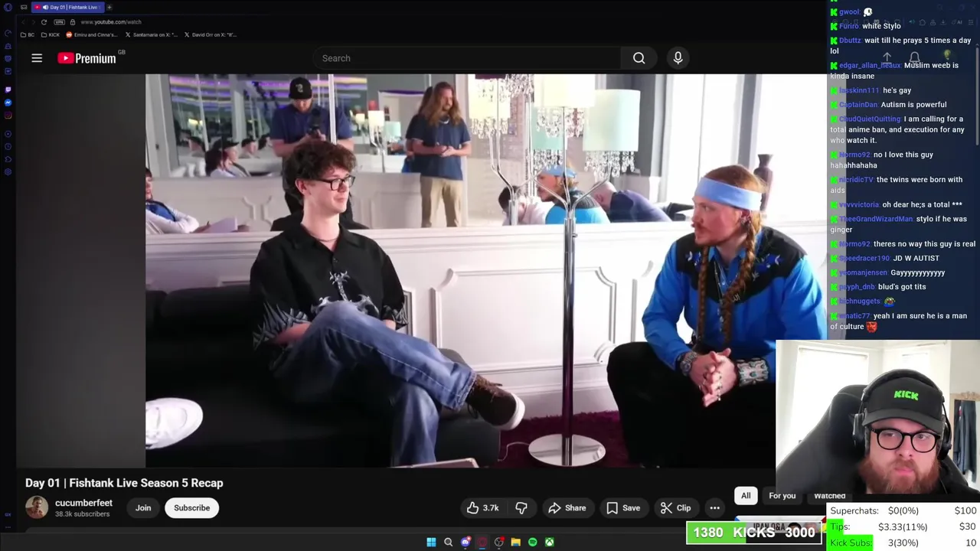The width and height of the screenshot is (980, 551).
Task: Open the KICK bookmarks folder
Action: tap(51, 34)
